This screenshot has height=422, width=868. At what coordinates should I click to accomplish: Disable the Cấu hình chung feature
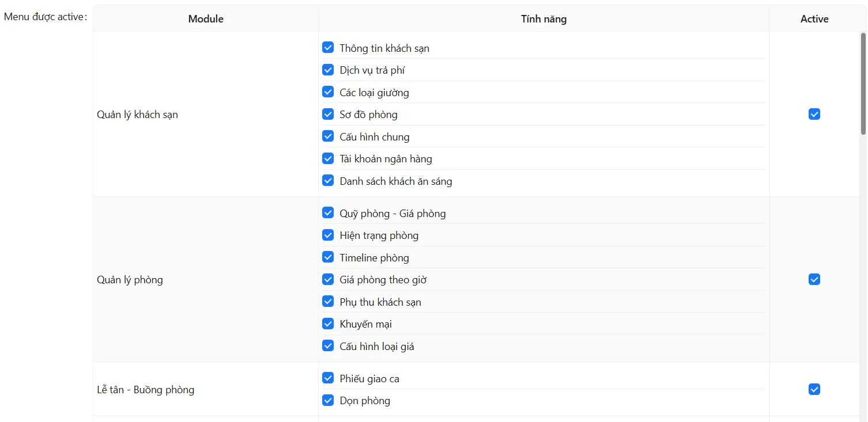328,136
